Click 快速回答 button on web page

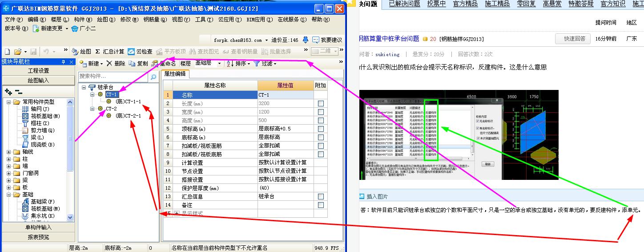(573, 39)
